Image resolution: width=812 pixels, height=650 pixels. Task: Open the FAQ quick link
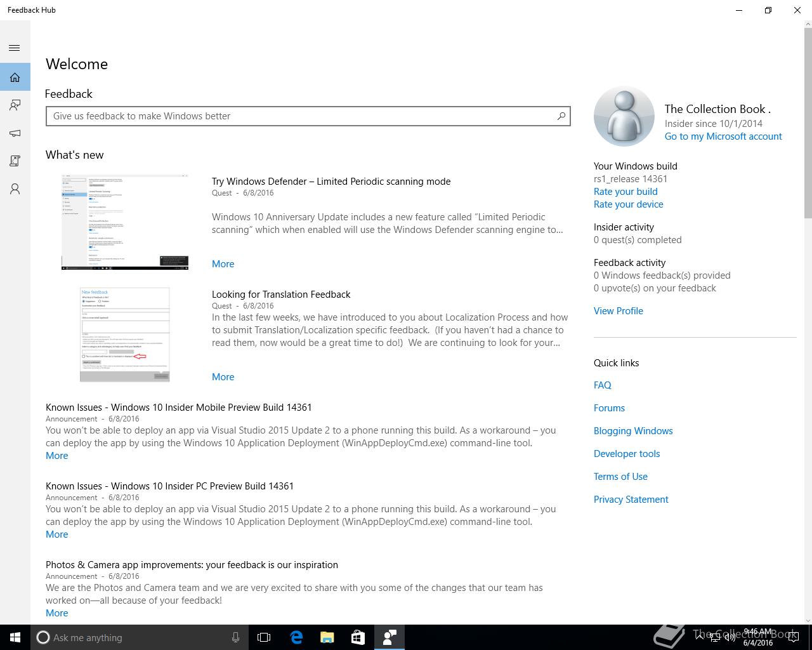click(x=603, y=385)
